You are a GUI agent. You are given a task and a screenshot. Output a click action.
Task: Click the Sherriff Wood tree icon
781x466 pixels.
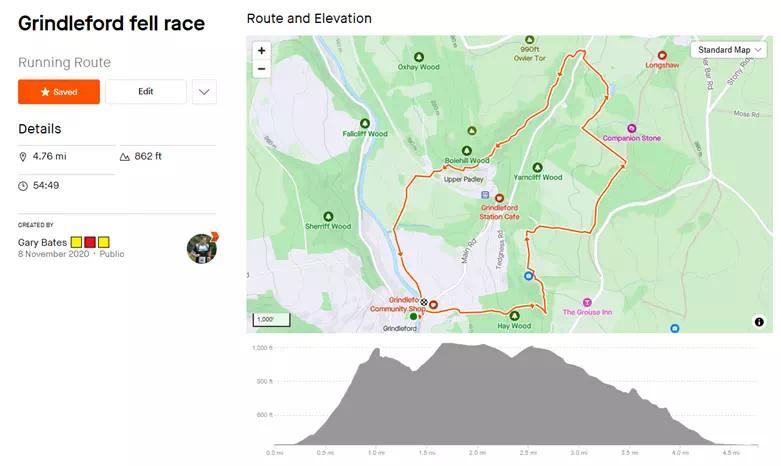327,215
